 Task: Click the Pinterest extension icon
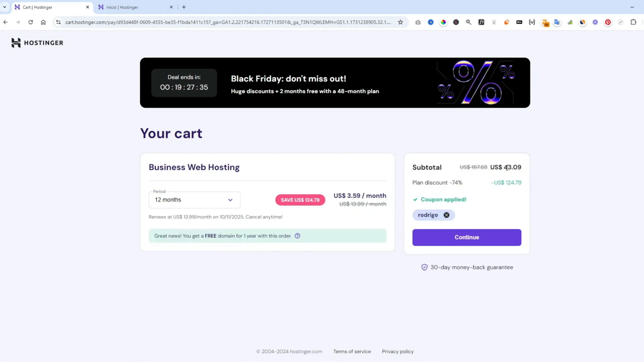tap(608, 22)
